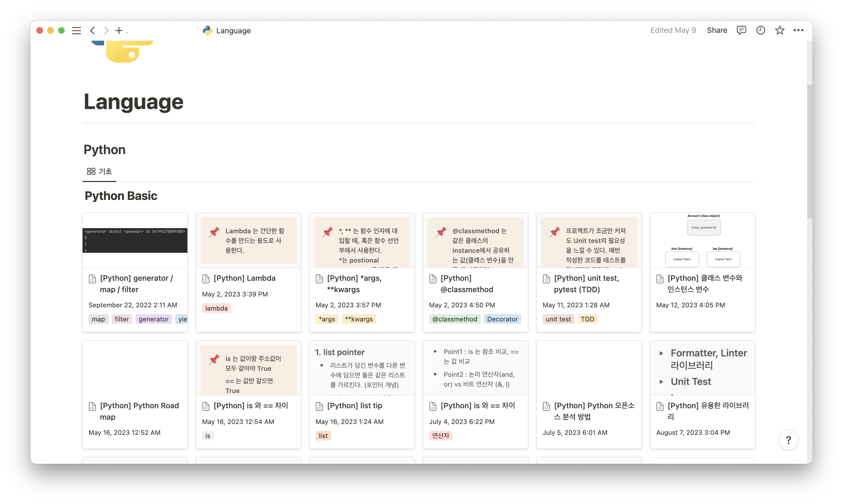The height and width of the screenshot is (504, 843).
Task: Add a new page with plus icon
Action: click(x=119, y=31)
